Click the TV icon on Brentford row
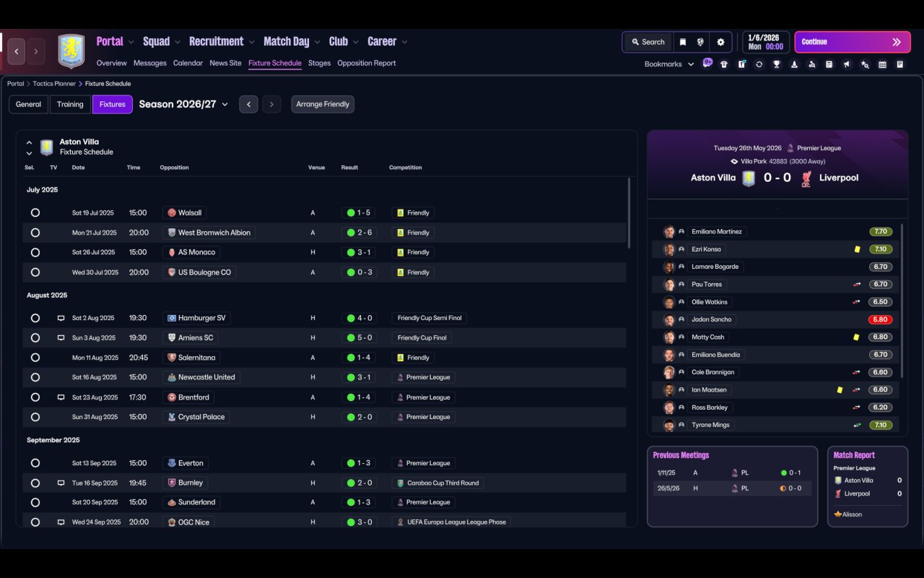Screen dimensions: 924x578 click(x=61, y=397)
